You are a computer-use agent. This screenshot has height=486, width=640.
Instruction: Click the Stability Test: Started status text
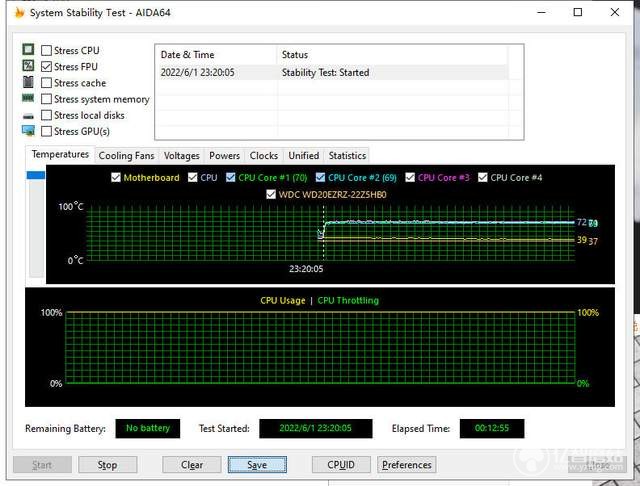(325, 73)
